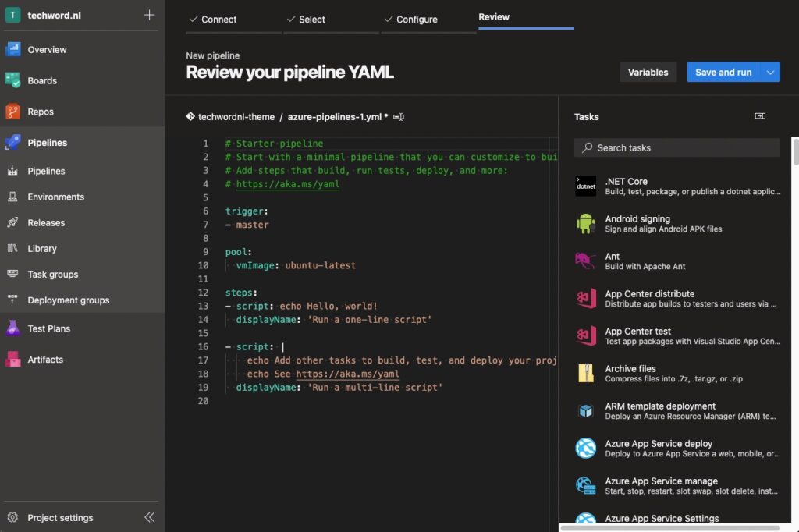Click the Azure App Service deploy icon
Image resolution: width=799 pixels, height=532 pixels.
coord(585,449)
